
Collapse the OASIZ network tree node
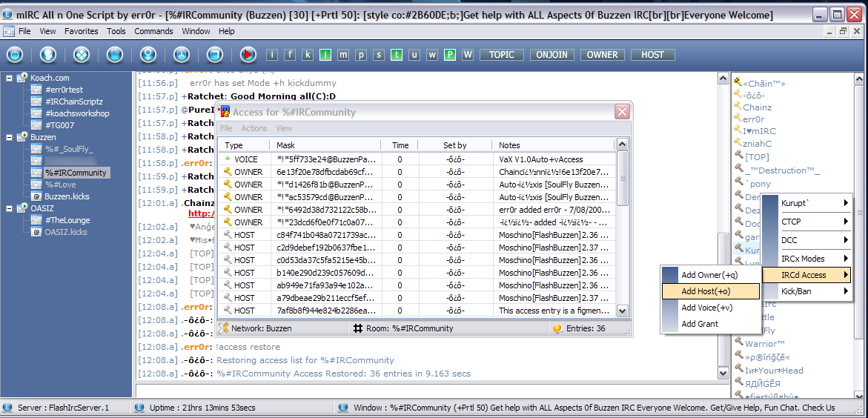(10, 208)
